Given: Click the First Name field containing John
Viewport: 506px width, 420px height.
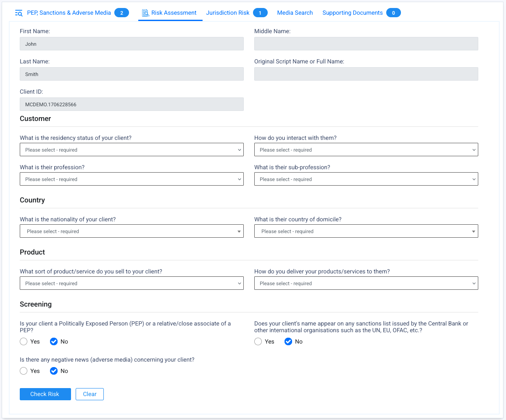Looking at the screenshot, I should [x=132, y=44].
